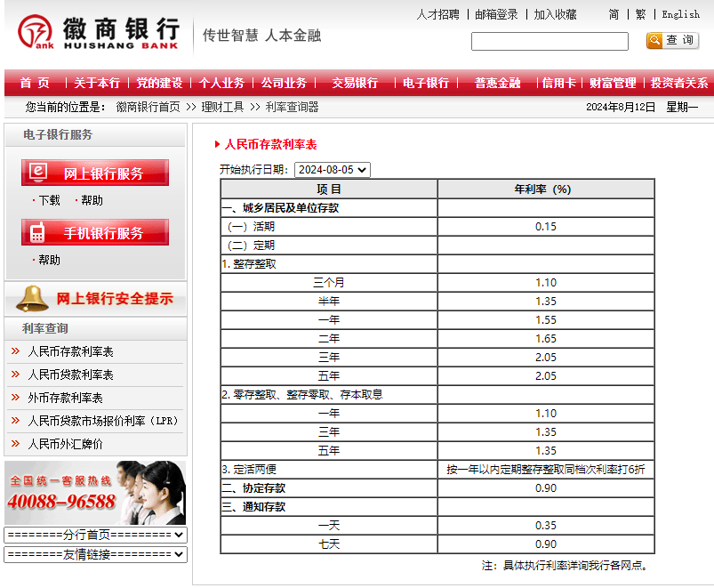Screen dimensions: 714x588
Task: Open 人民币外汇牌价 sidebar link
Action: [x=65, y=444]
